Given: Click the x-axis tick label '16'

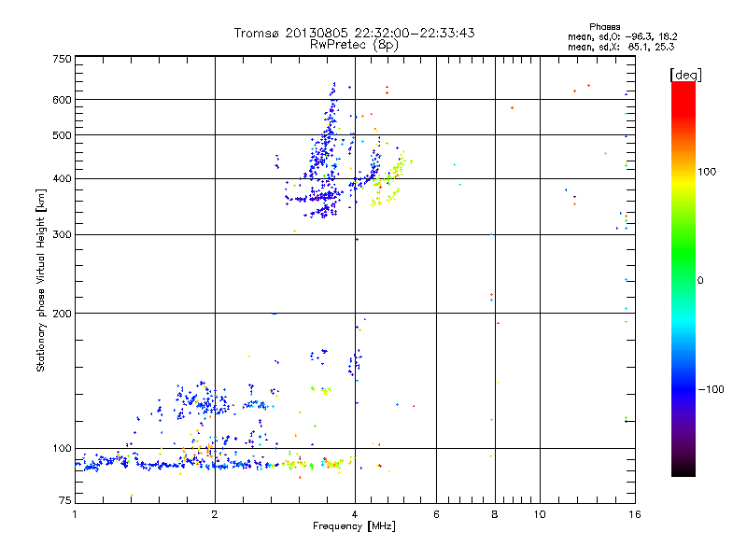Looking at the screenshot, I should pos(635,514).
